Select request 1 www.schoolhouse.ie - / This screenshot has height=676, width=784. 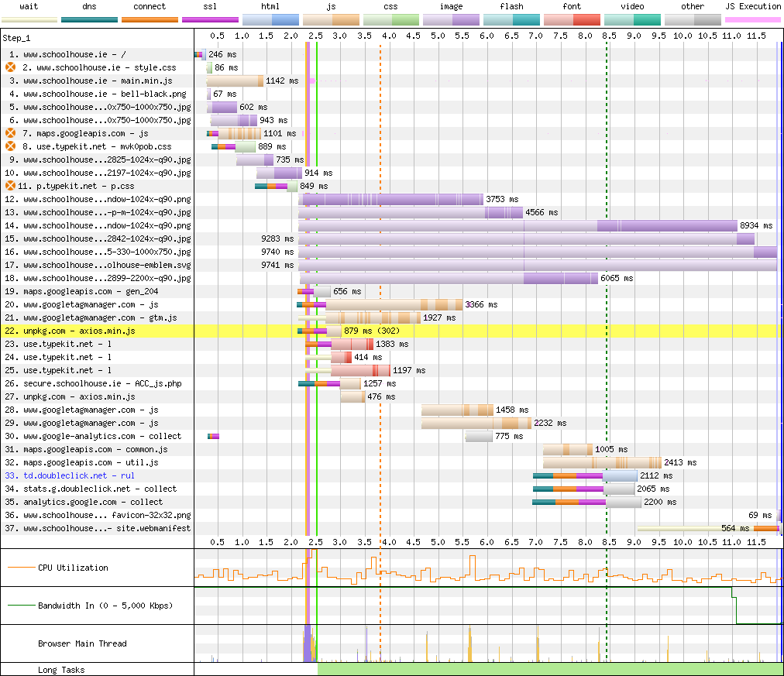[x=67, y=54]
